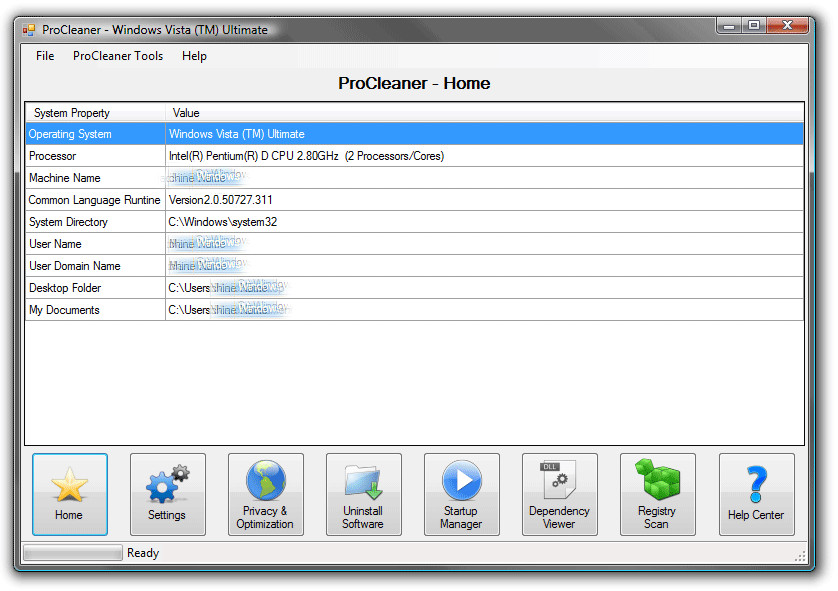Click the Windows Vista (TM) Ultimate value cell
This screenshot has width=838, height=591.
coord(484,134)
